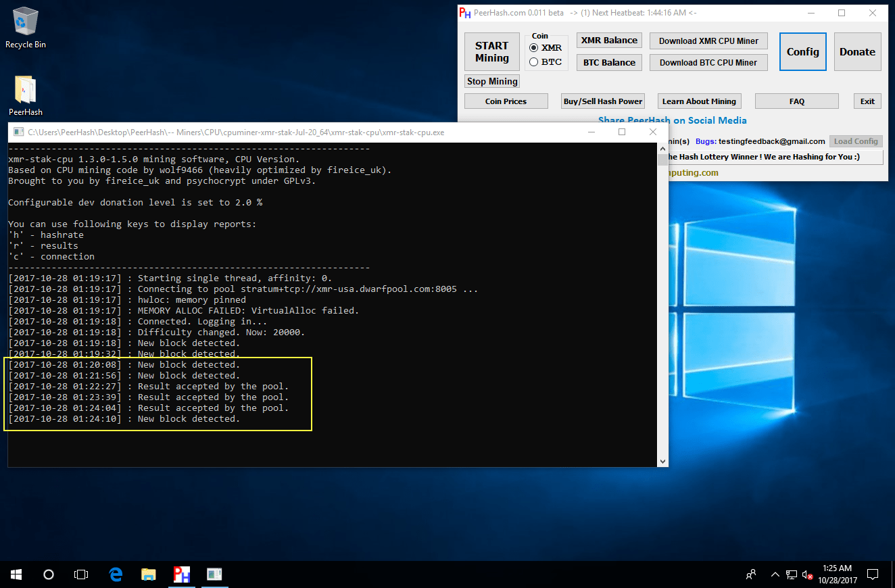Click the Exit button in PeerHash
This screenshot has height=588, width=895.
point(867,101)
